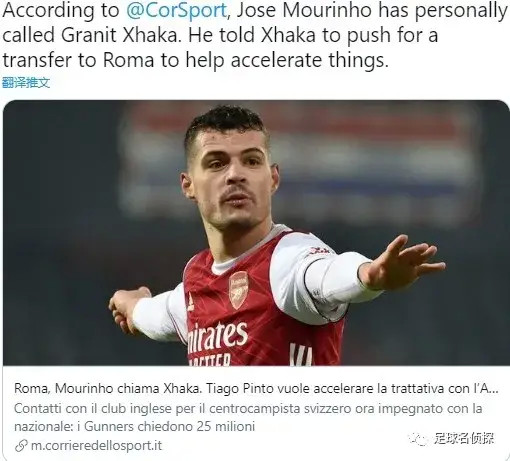Screen dimensions: 510x461
Task: Open the @CorSport mention link
Action: (x=176, y=11)
